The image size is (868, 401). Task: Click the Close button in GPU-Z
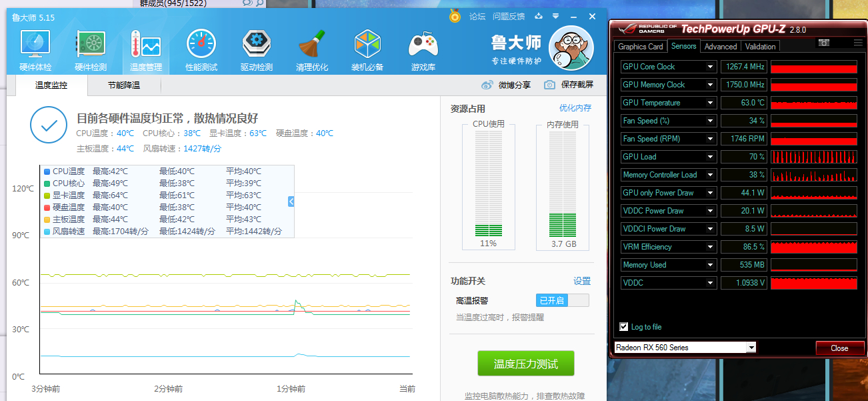coord(839,348)
